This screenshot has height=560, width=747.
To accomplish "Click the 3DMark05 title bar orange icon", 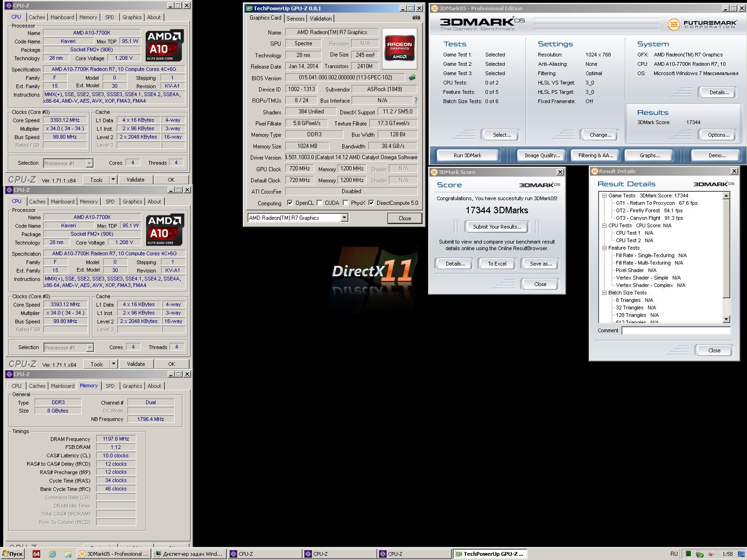I will tap(434, 8).
